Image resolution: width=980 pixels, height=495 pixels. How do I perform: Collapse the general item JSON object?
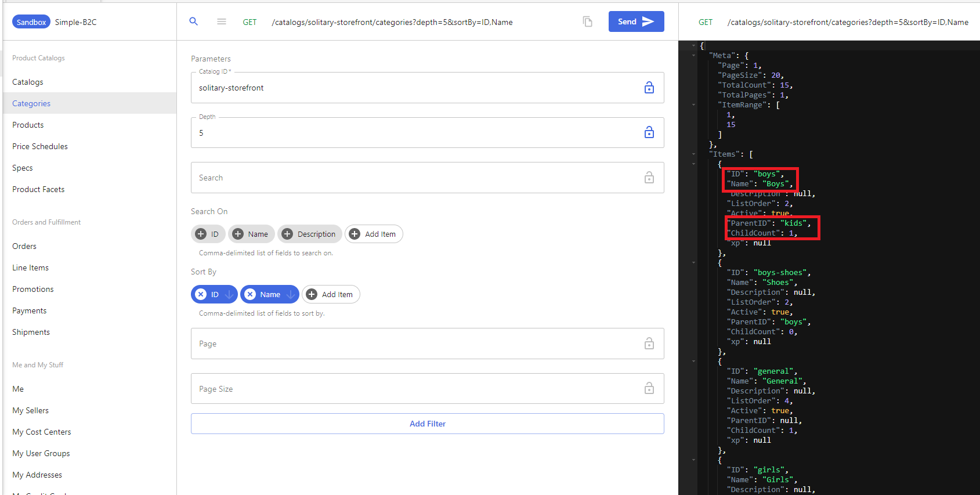click(693, 361)
